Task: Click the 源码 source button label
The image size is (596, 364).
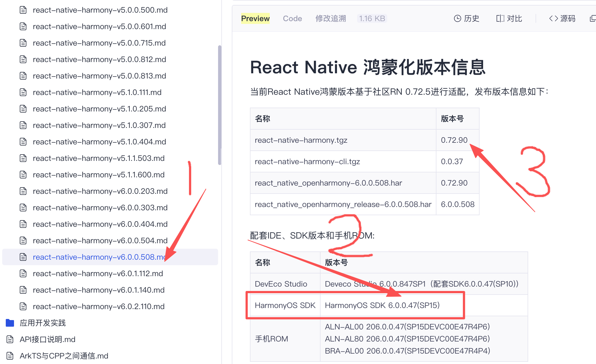Action: (568, 18)
